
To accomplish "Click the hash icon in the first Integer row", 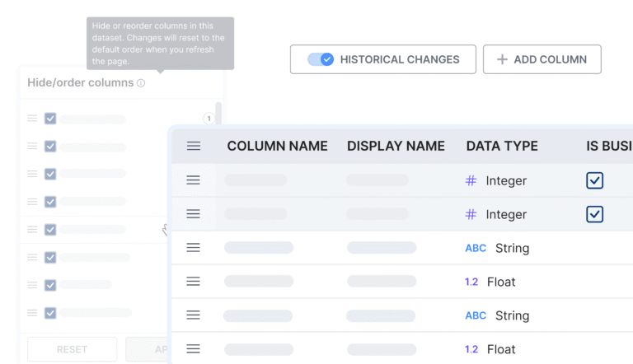I will pyautogui.click(x=471, y=180).
